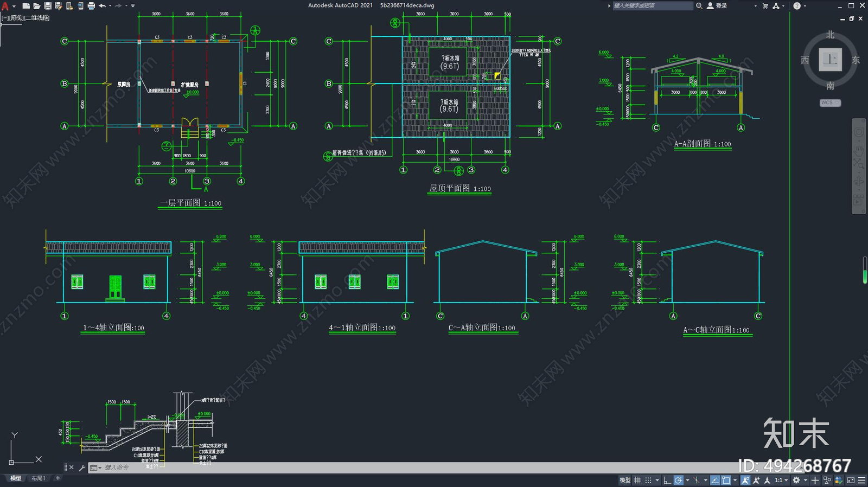Click the search keyword input field

(x=653, y=5)
